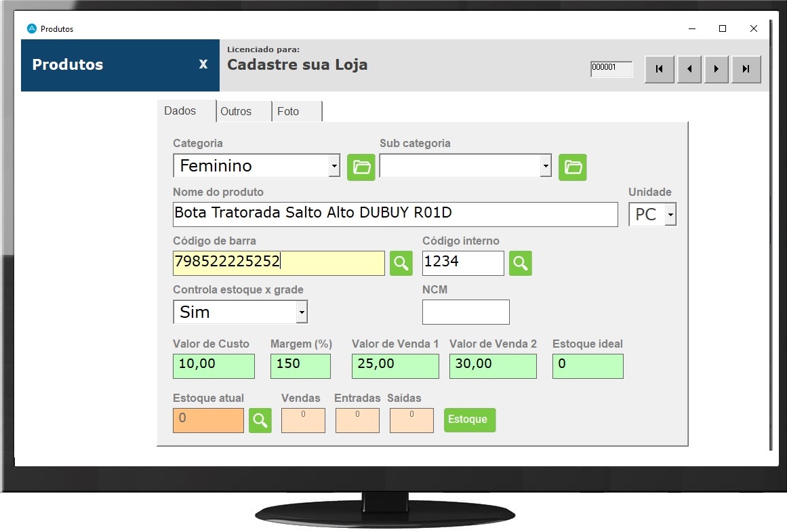This screenshot has height=532, width=787.
Task: Select the Valor de Custo field
Action: pyautogui.click(x=214, y=365)
